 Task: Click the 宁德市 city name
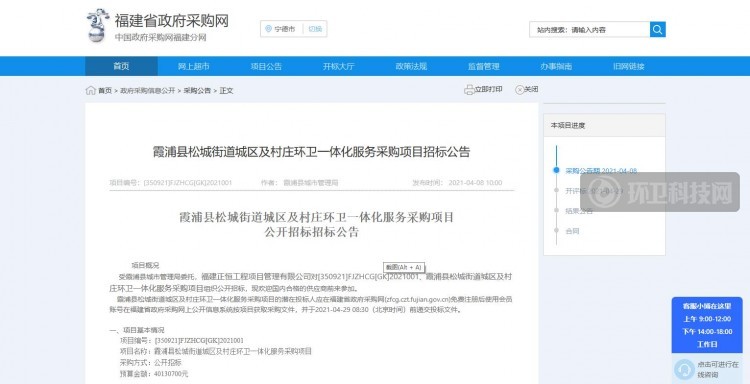pyautogui.click(x=285, y=29)
